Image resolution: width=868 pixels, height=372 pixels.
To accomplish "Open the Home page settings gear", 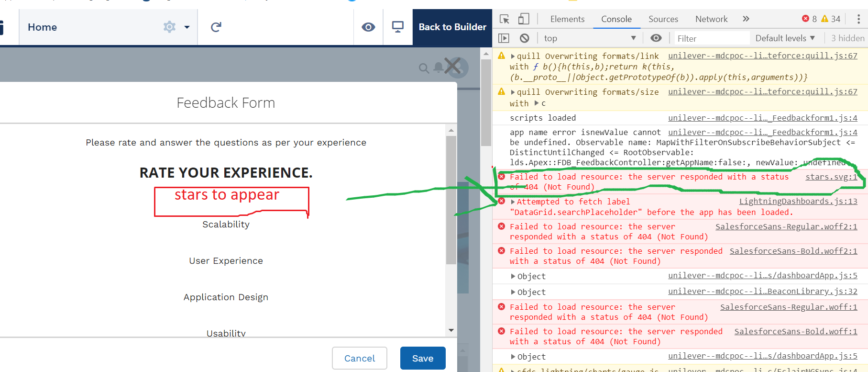I will 169,27.
